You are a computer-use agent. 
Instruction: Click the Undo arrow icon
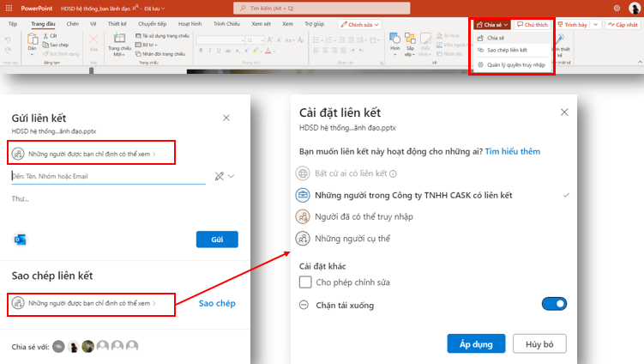(x=8, y=39)
